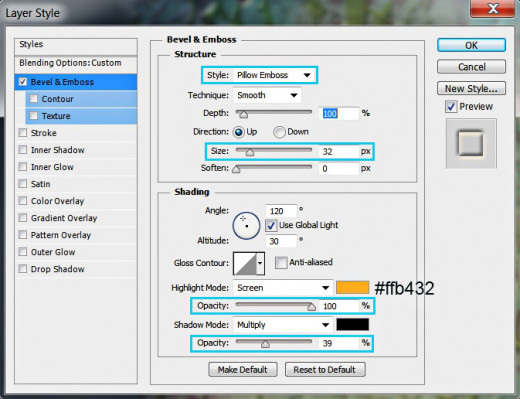Click the Gloss Contour curve thumbnail
The height and width of the screenshot is (399, 520).
point(245,263)
